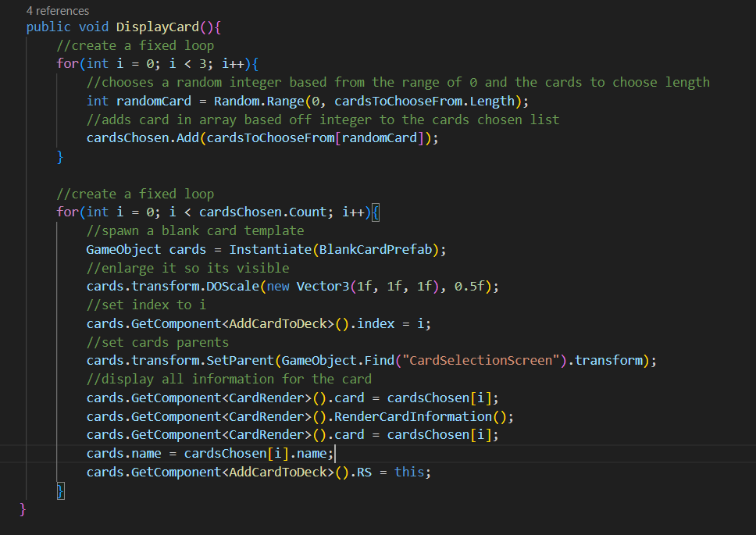Click the 'cards.name = cardsChosen[i].name;' line

pyautogui.click(x=210, y=454)
